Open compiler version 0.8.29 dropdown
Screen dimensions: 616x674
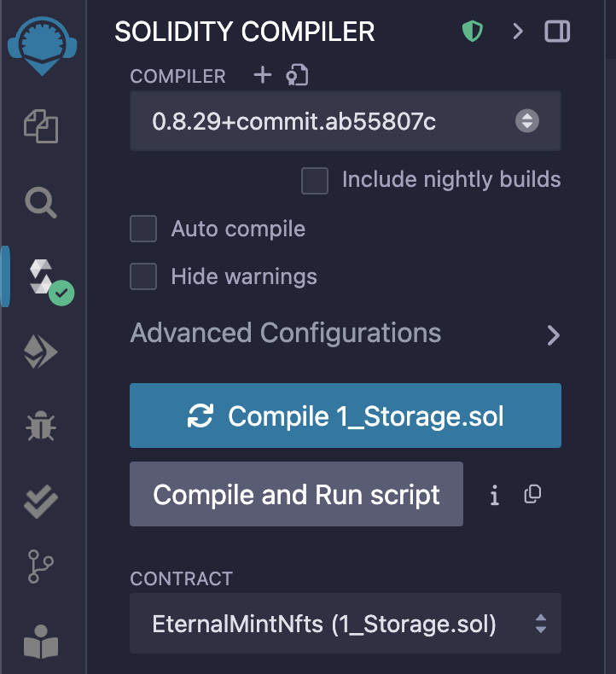(346, 121)
